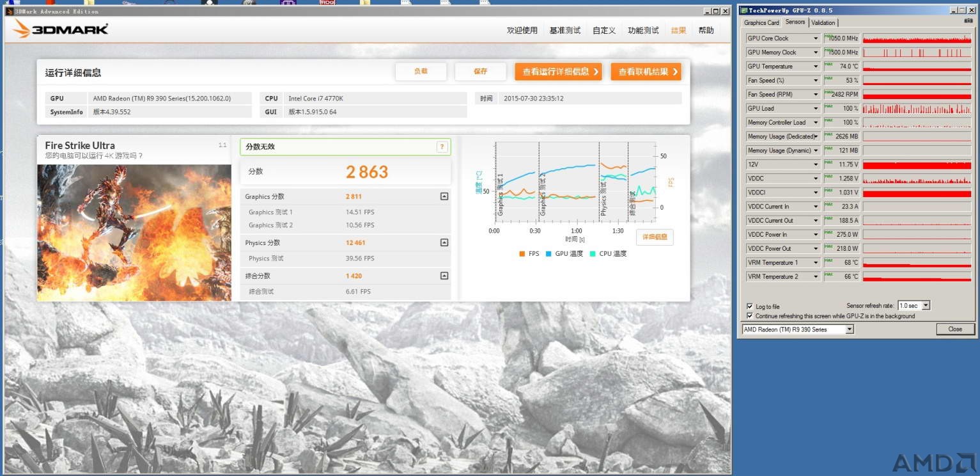Screen dimensions: 980x476
Task: Open the GPU Core Clock sensor dropdown
Action: 815,38
